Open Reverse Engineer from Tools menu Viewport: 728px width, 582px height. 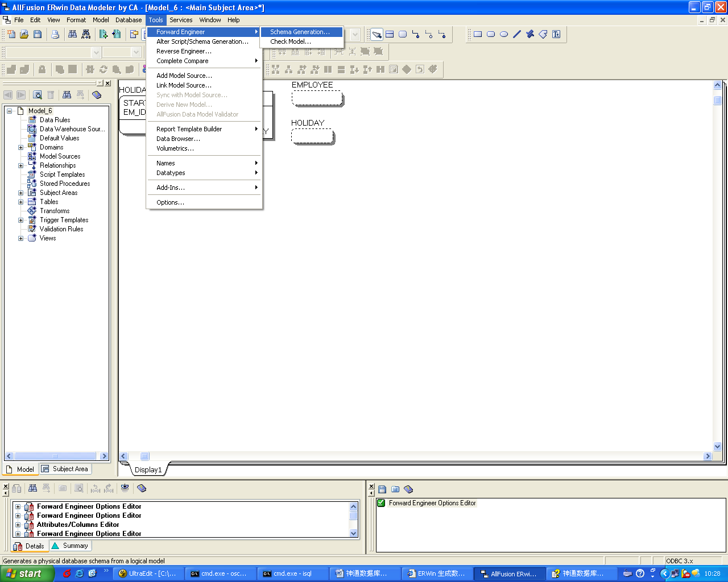coord(184,51)
